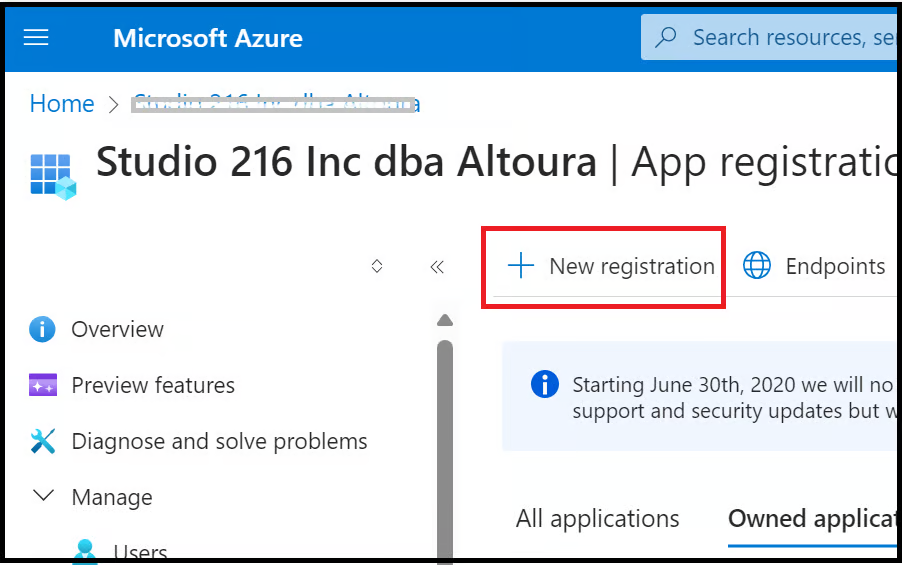Collapse the sidebar with the double chevron
Viewport: 902px width, 565px height.
437,267
